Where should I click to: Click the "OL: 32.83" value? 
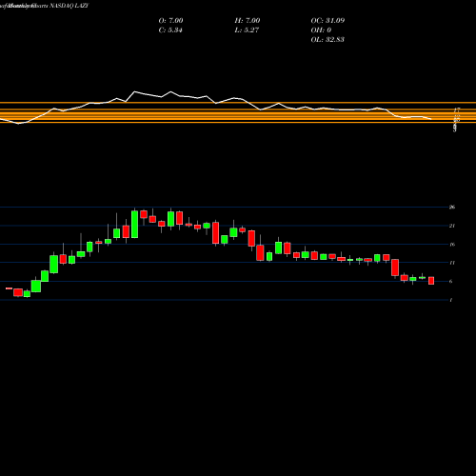pyautogui.click(x=327, y=40)
